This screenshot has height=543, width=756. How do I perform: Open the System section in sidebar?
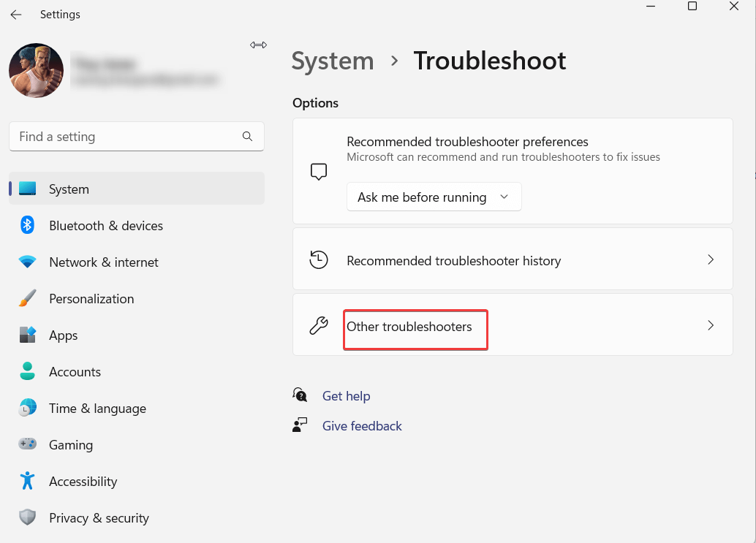click(69, 189)
